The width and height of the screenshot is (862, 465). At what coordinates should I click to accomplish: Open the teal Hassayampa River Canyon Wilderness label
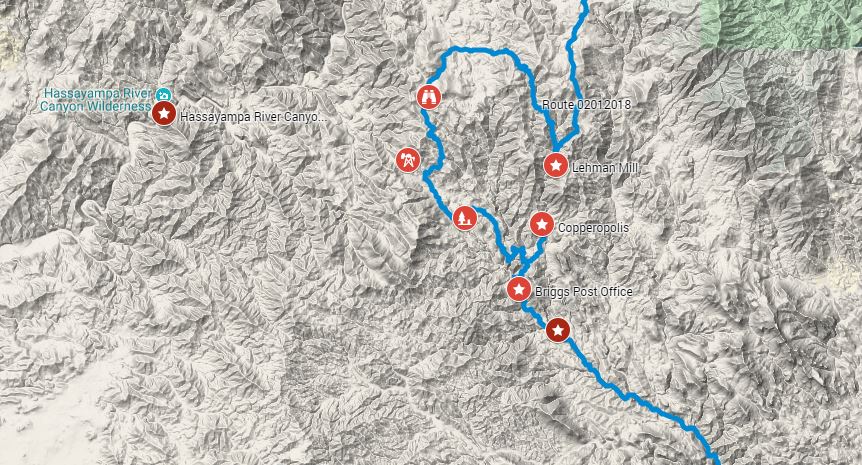[x=97, y=99]
